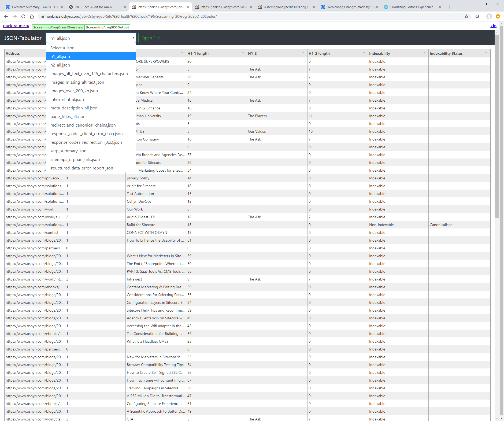Click the orange extension icon in toolbar

498,16
